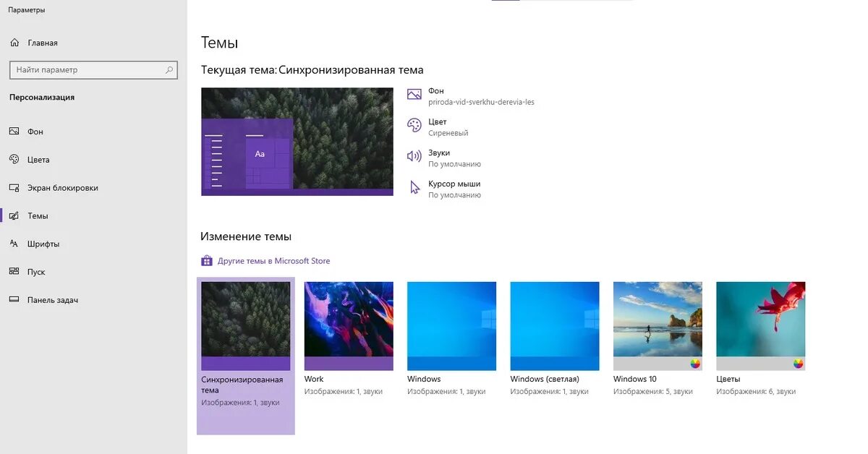Click the Сиреневый color value text

[x=448, y=133]
